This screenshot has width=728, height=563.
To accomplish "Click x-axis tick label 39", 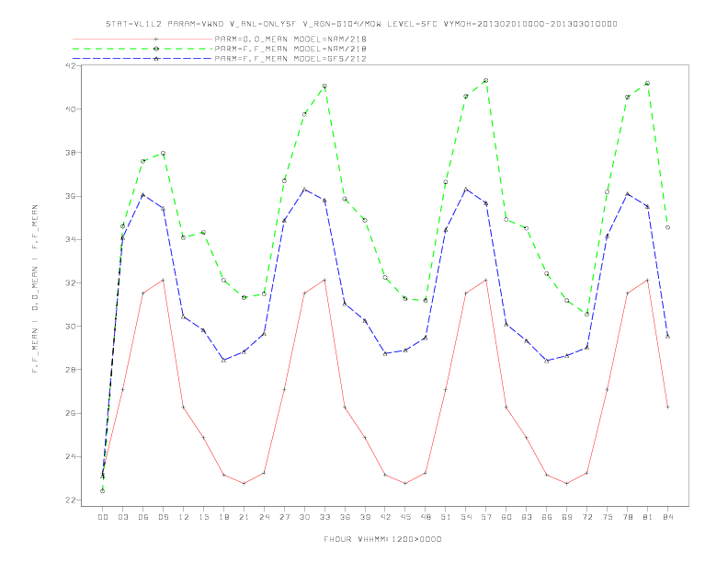I will point(365,517).
